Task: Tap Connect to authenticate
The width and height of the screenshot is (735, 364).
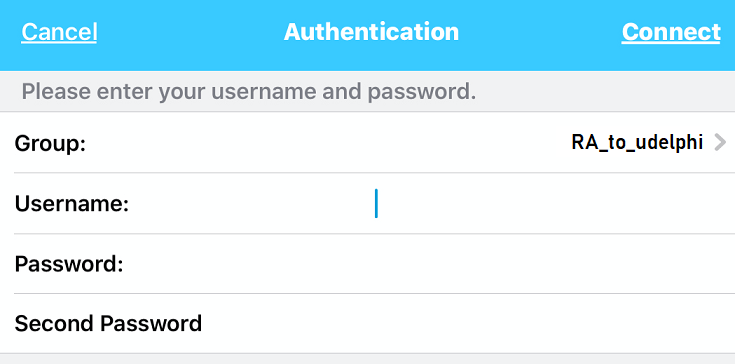Action: (x=671, y=32)
